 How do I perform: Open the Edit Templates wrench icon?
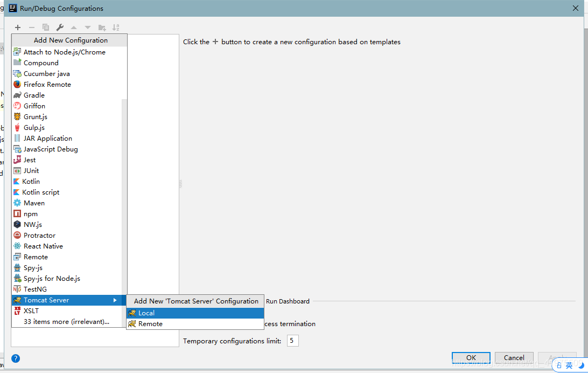[x=60, y=27]
